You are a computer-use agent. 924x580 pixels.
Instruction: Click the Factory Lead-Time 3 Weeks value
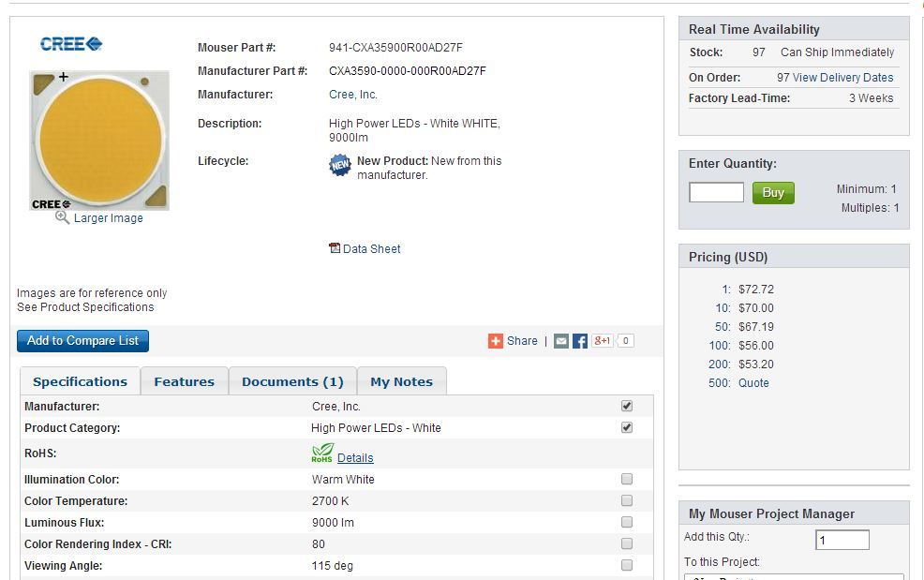point(871,97)
